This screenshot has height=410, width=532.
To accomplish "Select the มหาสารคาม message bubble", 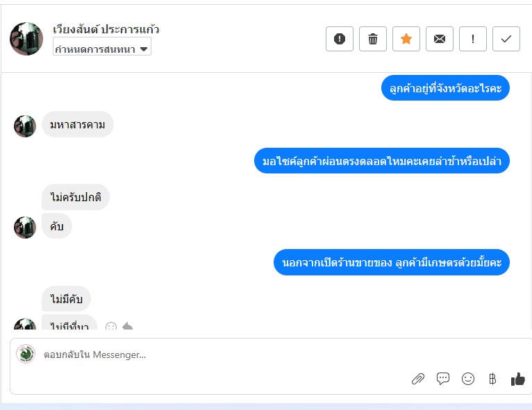I will point(77,125).
